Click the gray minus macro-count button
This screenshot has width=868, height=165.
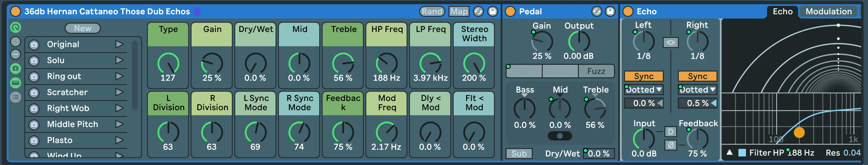tap(16, 54)
